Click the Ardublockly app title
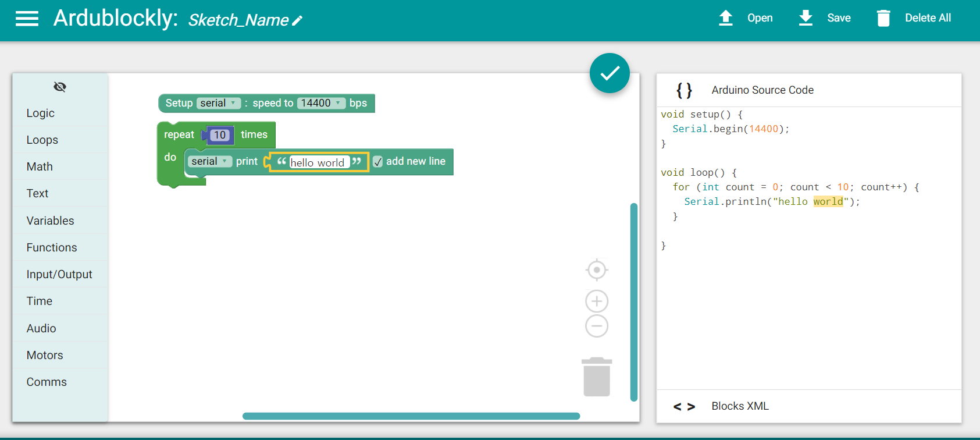 pyautogui.click(x=116, y=18)
